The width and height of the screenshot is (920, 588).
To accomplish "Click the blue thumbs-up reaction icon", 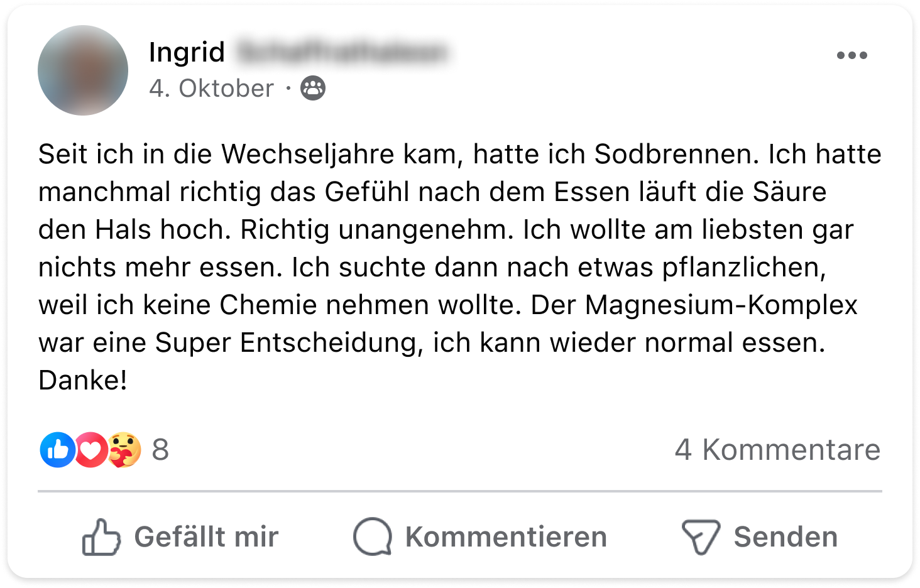I will (x=57, y=450).
